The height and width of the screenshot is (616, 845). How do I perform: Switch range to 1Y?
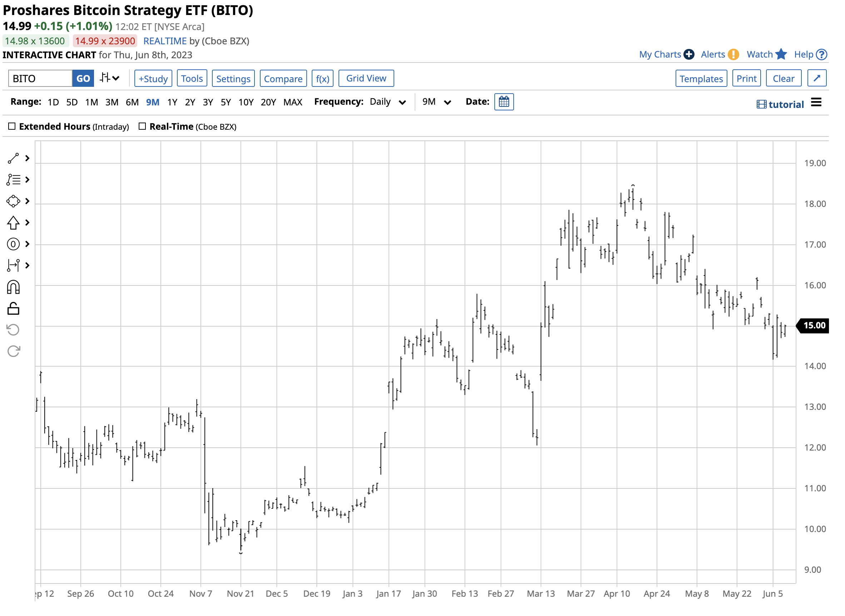(x=172, y=102)
